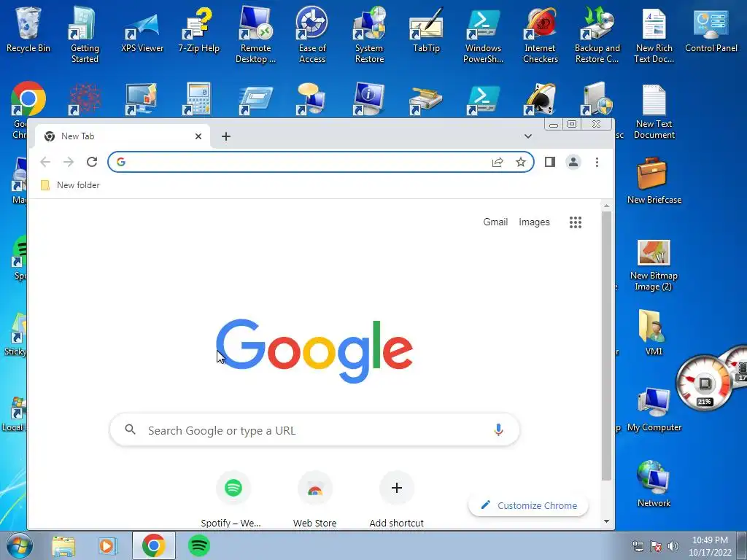
Task: Select the My Computer desktop icon
Action: pos(654,408)
